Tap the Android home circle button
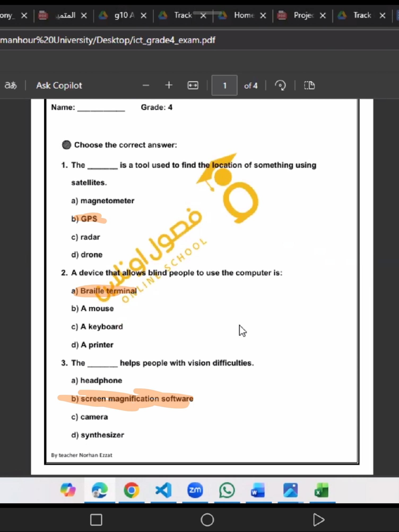Screen dimensions: 399x532 (207, 520)
